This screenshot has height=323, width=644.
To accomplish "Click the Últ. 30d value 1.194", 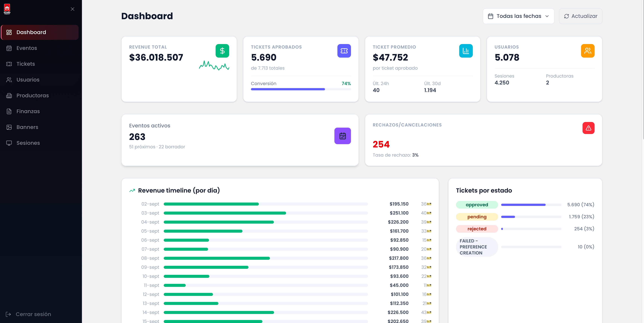I will point(430,90).
